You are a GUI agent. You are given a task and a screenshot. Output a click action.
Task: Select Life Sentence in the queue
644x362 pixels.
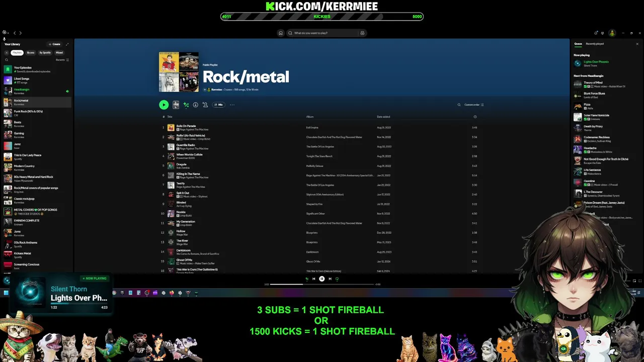pos(606,171)
